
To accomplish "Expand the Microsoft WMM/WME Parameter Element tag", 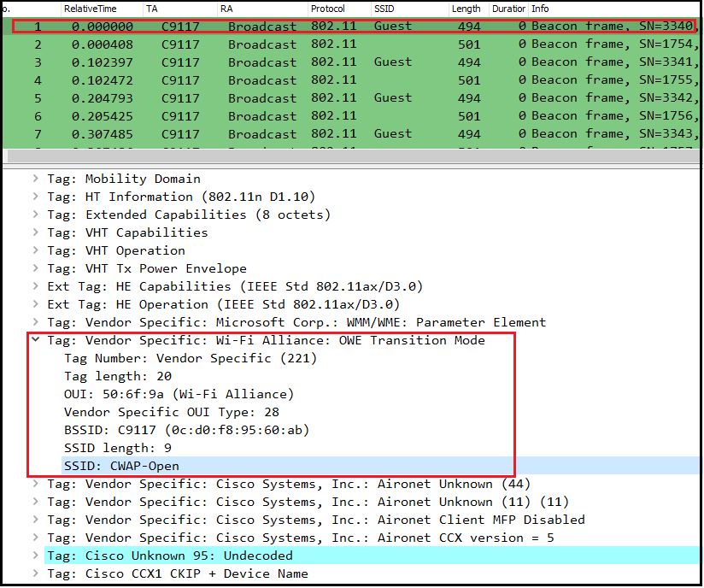I will point(34,322).
